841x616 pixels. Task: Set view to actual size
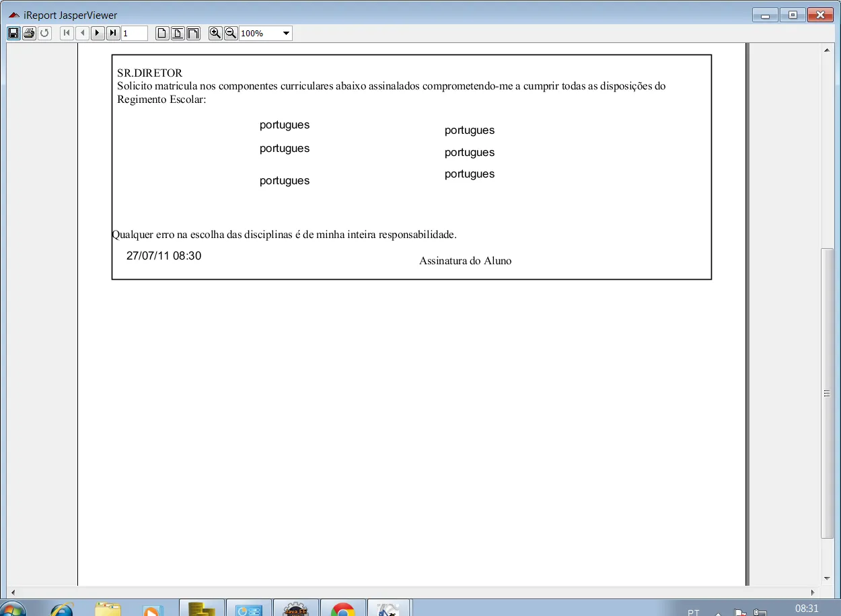tap(162, 33)
